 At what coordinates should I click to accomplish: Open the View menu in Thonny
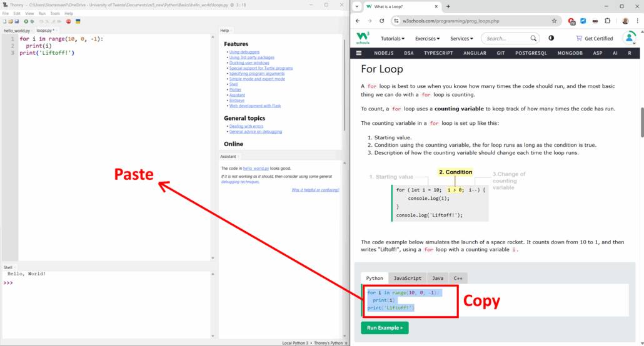click(x=29, y=14)
